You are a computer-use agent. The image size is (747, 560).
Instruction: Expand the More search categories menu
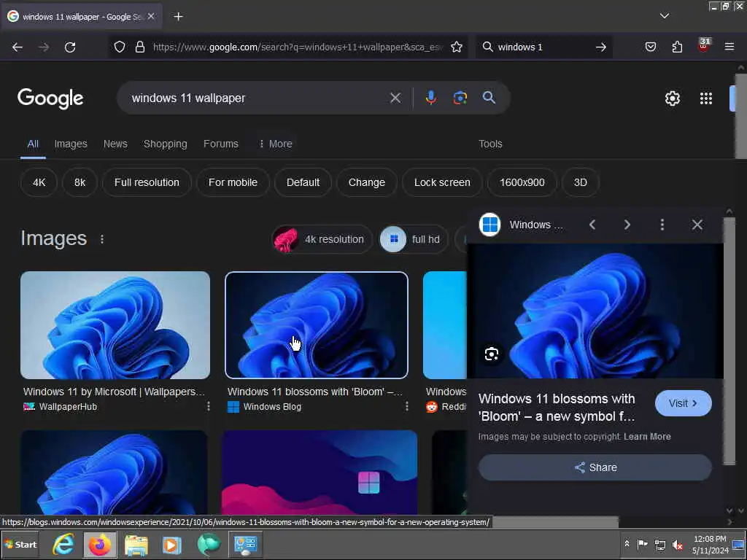[x=275, y=144]
